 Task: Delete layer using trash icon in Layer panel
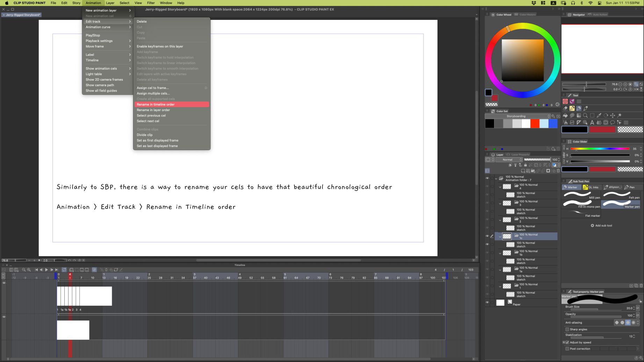click(558, 171)
